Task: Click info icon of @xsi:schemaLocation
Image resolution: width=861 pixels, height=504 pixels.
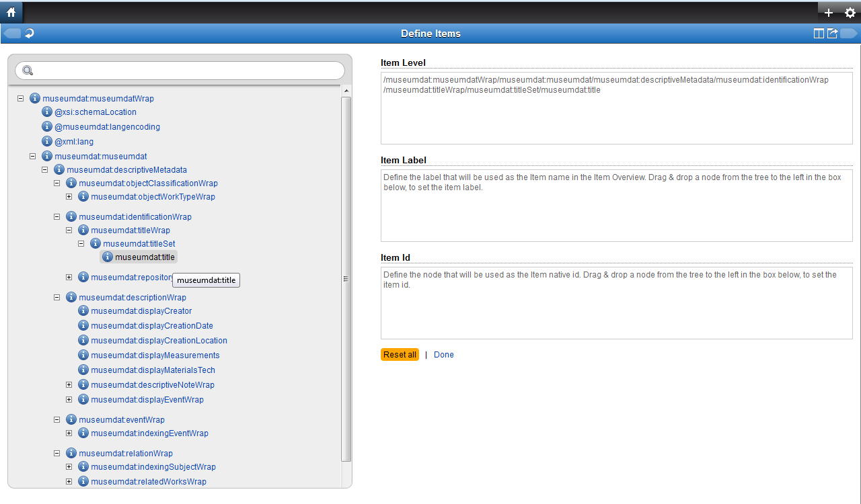Action: (47, 112)
